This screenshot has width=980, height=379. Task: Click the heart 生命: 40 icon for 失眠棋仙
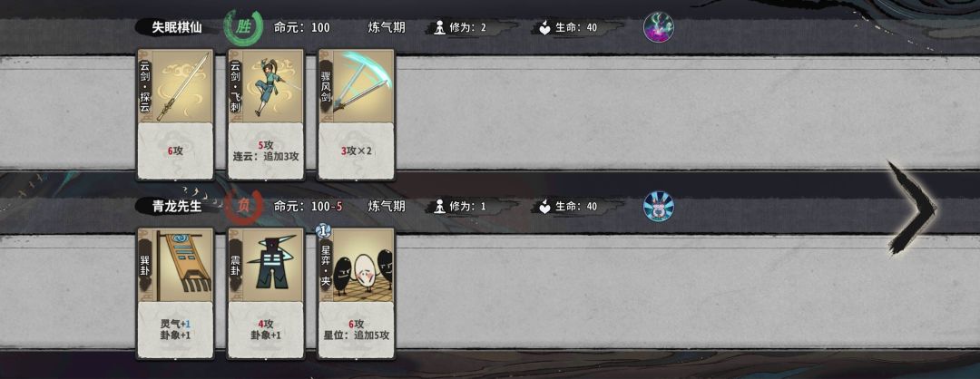[x=545, y=28]
